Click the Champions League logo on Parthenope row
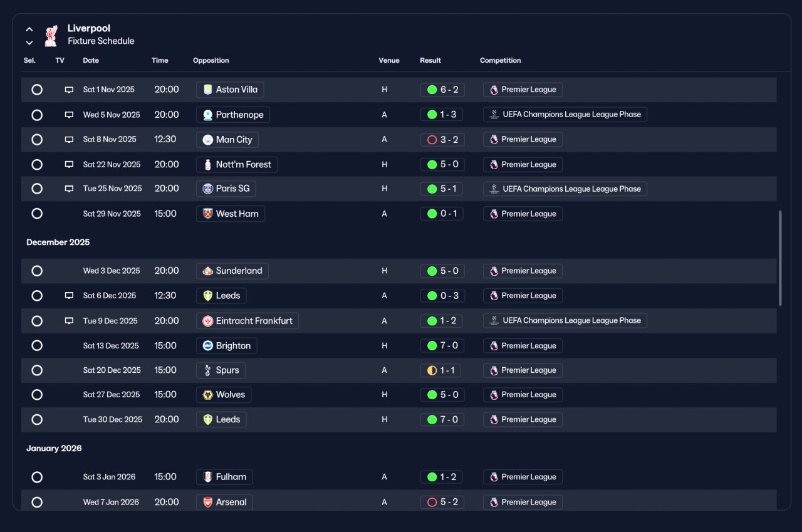802x532 pixels. [494, 115]
